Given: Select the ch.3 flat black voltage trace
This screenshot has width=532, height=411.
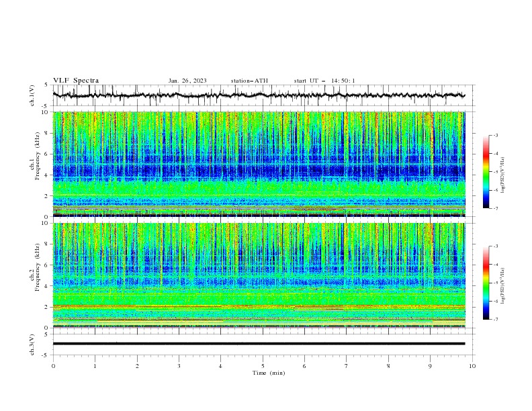Looking at the screenshot, I should click(259, 344).
